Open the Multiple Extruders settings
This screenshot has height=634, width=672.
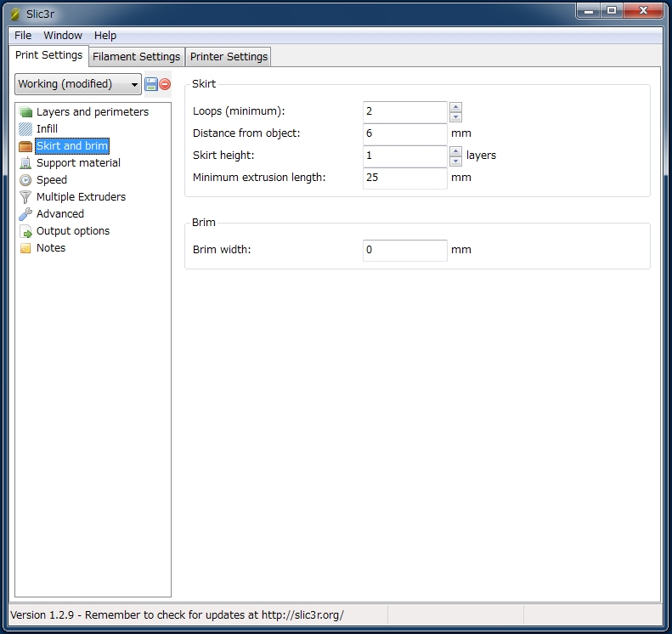pos(81,197)
